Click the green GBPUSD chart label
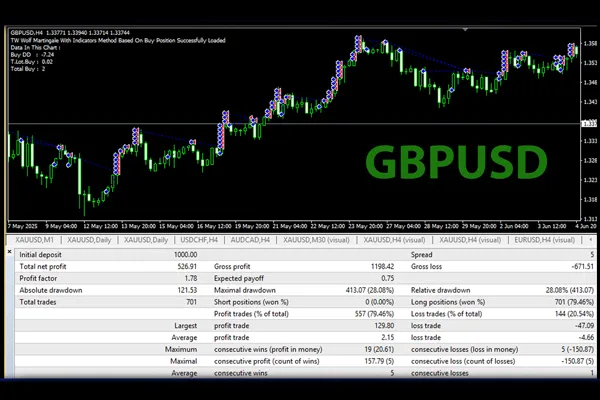Image resolution: width=600 pixels, height=400 pixels. (454, 162)
